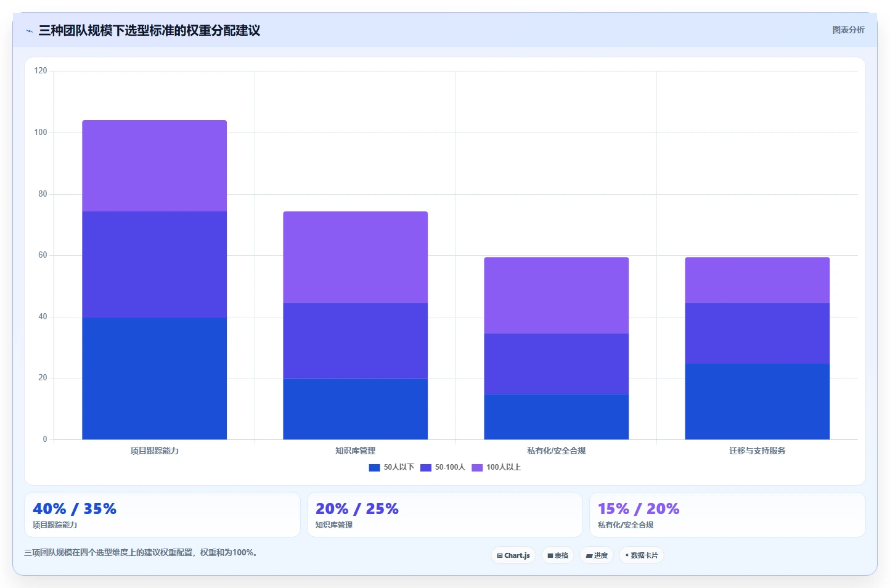Image resolution: width=890 pixels, height=588 pixels.
Task: Click the 100人以上 segment of 迁移与支持服务 bar
Action: 757,280
